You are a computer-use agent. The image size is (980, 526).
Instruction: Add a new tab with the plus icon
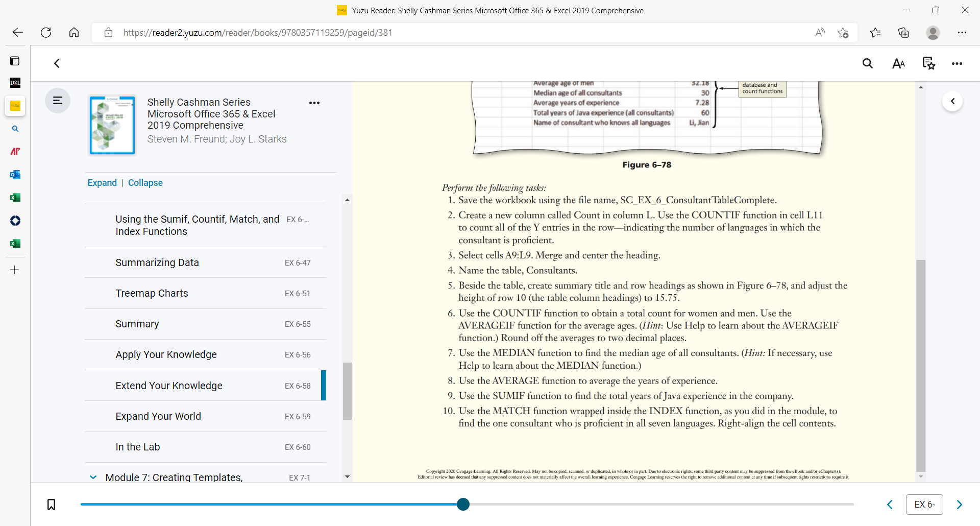tap(15, 270)
